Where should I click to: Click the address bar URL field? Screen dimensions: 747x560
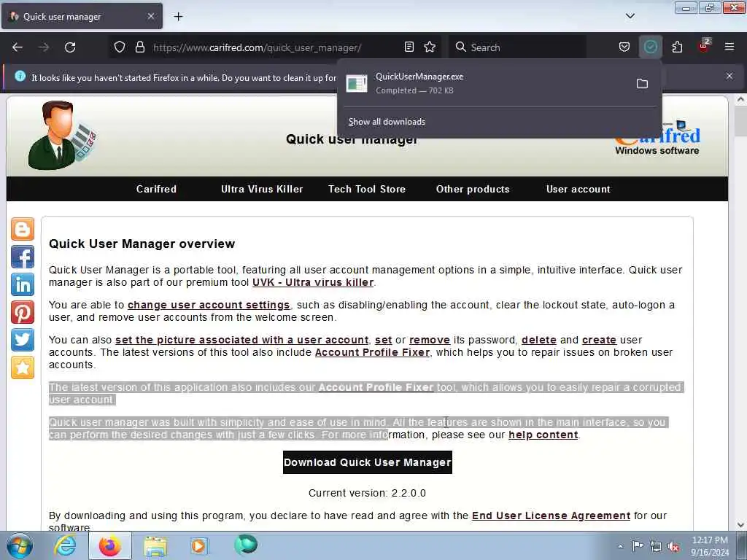point(275,47)
